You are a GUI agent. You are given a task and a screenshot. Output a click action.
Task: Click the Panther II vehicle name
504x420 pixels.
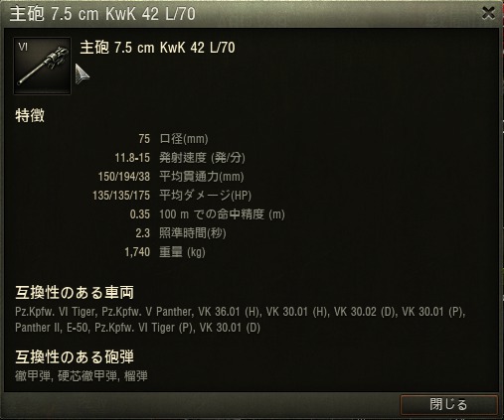click(x=37, y=328)
